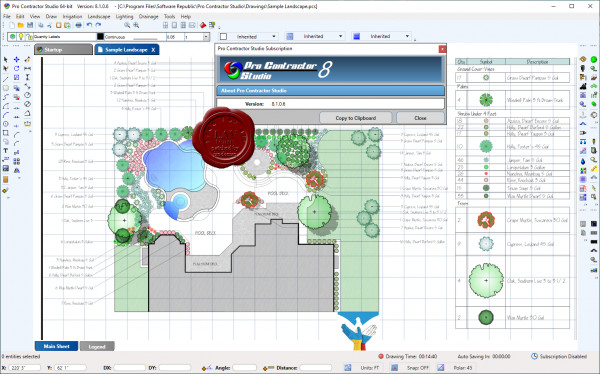Select the array grid tool icon

tap(16, 162)
